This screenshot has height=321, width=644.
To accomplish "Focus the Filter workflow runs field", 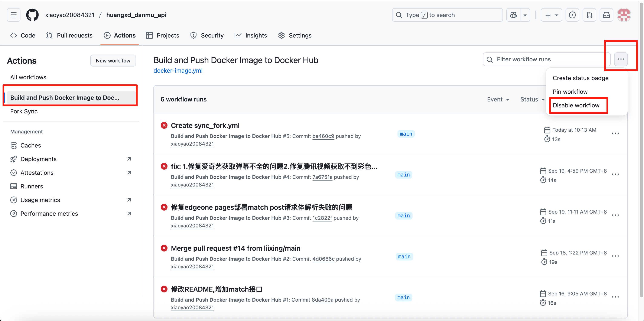I will point(547,59).
